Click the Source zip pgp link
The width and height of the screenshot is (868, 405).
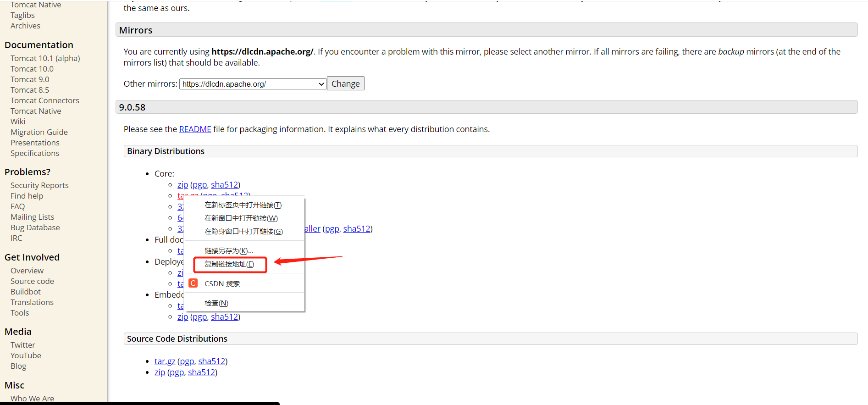pyautogui.click(x=177, y=372)
